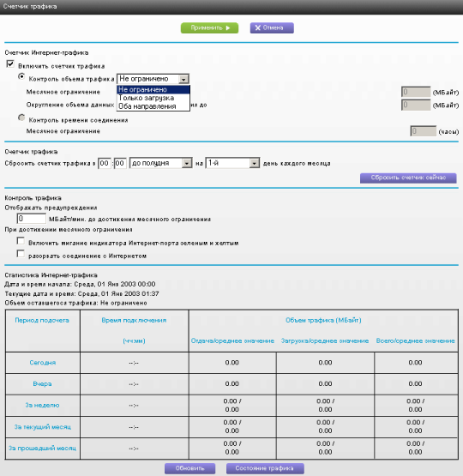Select Контроль объема трафика radio button
This screenshot has height=476, width=463.
(21, 76)
